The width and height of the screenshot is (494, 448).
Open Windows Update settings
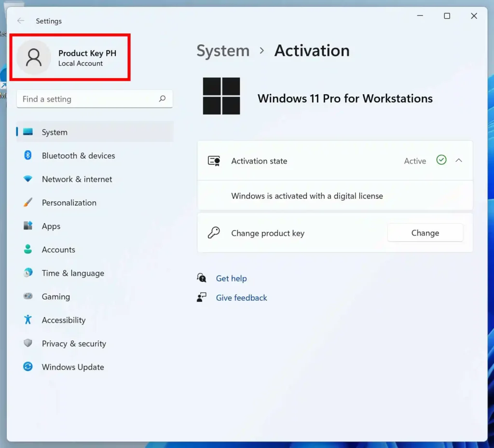click(95, 367)
